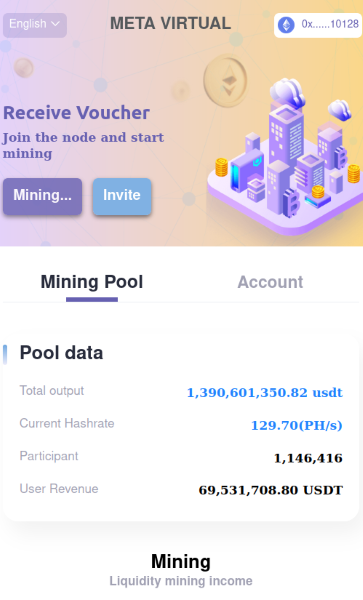Click the Current Hashrate value 129.70(PH/s)
Viewport: 363px width, 600px height.
(x=296, y=425)
